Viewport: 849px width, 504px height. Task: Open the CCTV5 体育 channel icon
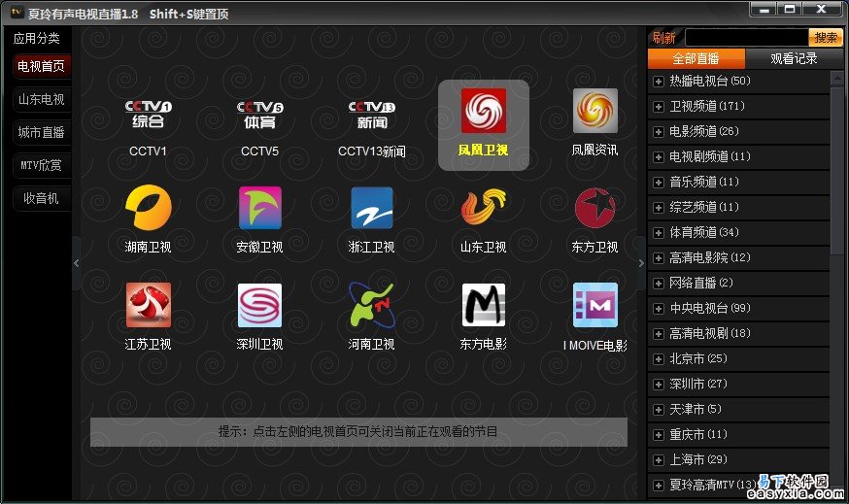click(260, 114)
